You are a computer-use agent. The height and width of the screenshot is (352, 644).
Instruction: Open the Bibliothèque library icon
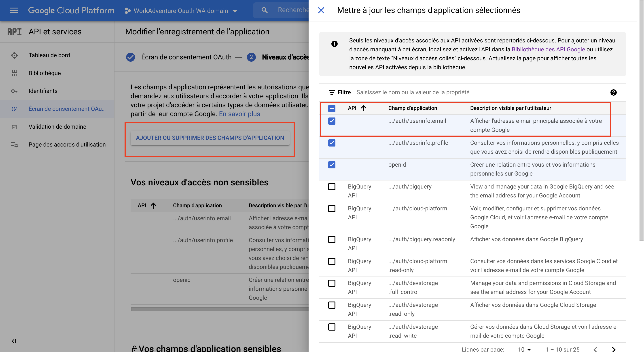(x=14, y=73)
